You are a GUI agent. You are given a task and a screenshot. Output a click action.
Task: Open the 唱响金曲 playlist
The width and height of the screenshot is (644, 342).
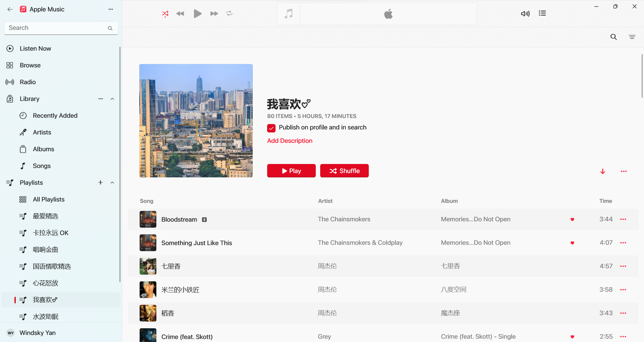click(x=60, y=250)
